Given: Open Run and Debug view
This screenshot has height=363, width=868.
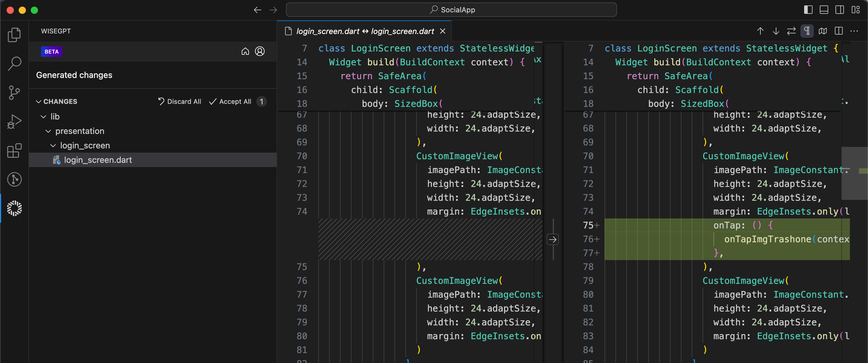Looking at the screenshot, I should 14,121.
